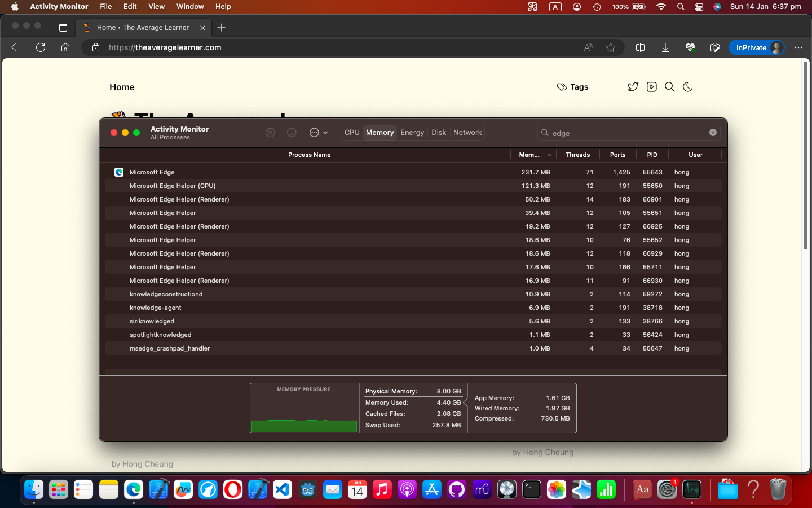
Task: Clear the edge search field
Action: [713, 133]
